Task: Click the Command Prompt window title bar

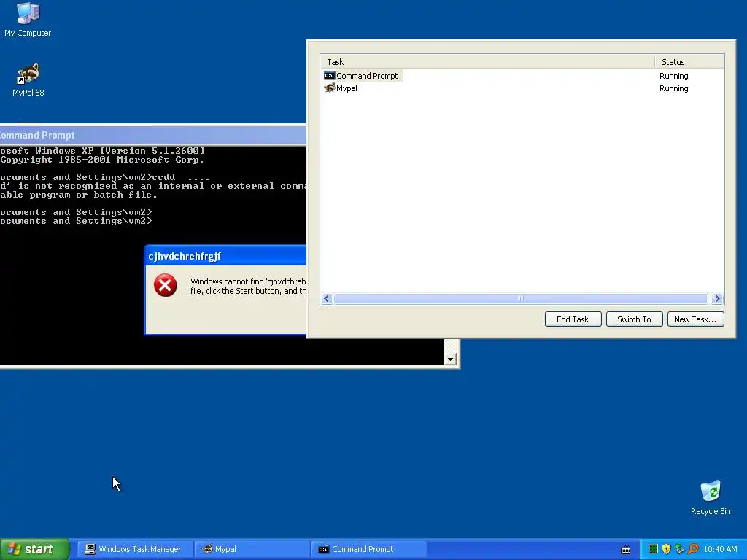Action: coord(152,135)
